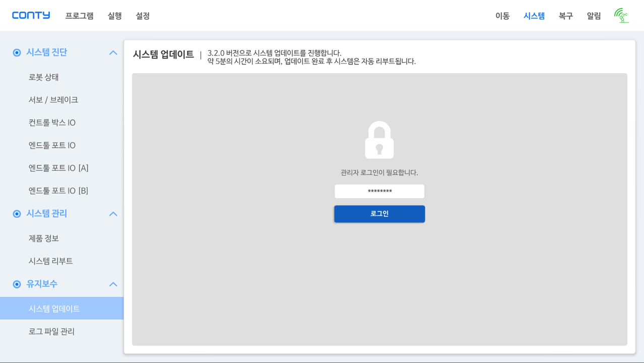Open the 실행 menu
The width and height of the screenshot is (644, 363).
[114, 16]
